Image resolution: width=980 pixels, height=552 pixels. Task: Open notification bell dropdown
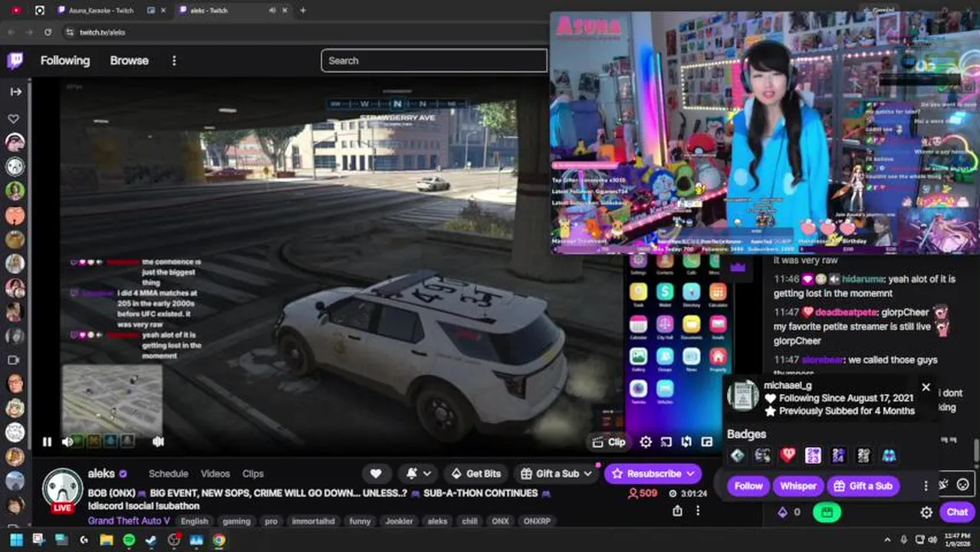coord(419,474)
